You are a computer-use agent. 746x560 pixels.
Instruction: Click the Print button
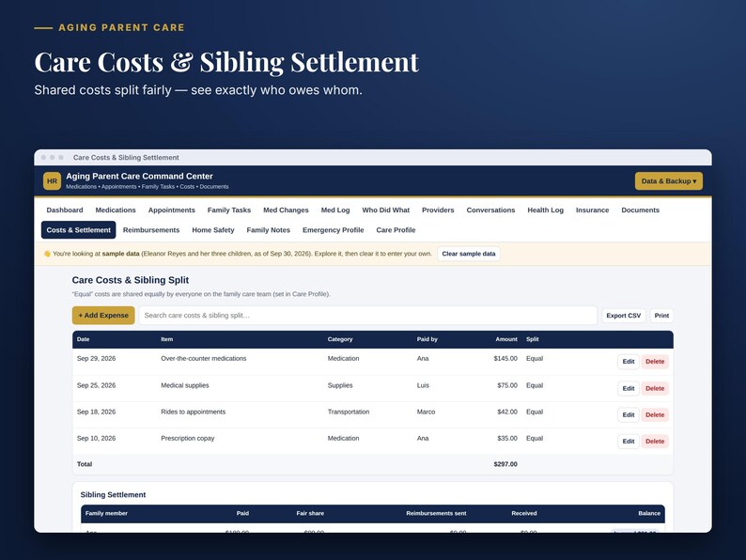pyautogui.click(x=661, y=316)
